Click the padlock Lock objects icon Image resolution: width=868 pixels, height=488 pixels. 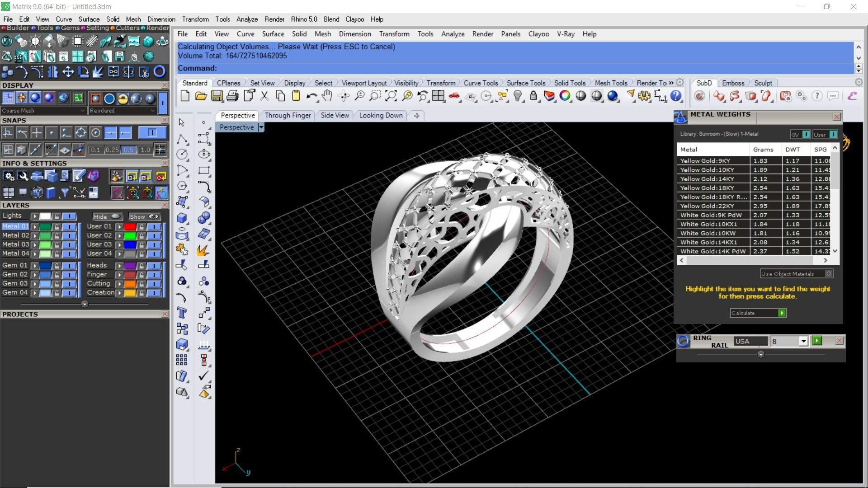point(534,96)
